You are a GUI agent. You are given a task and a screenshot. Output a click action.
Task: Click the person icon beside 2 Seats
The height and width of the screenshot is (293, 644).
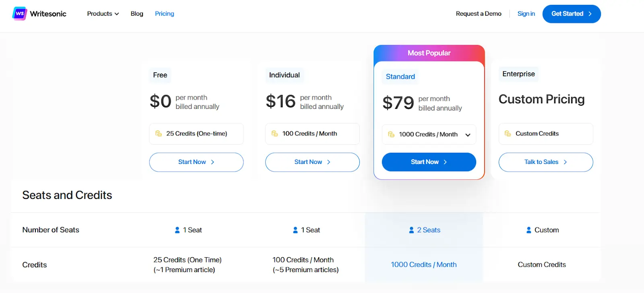[411, 230]
